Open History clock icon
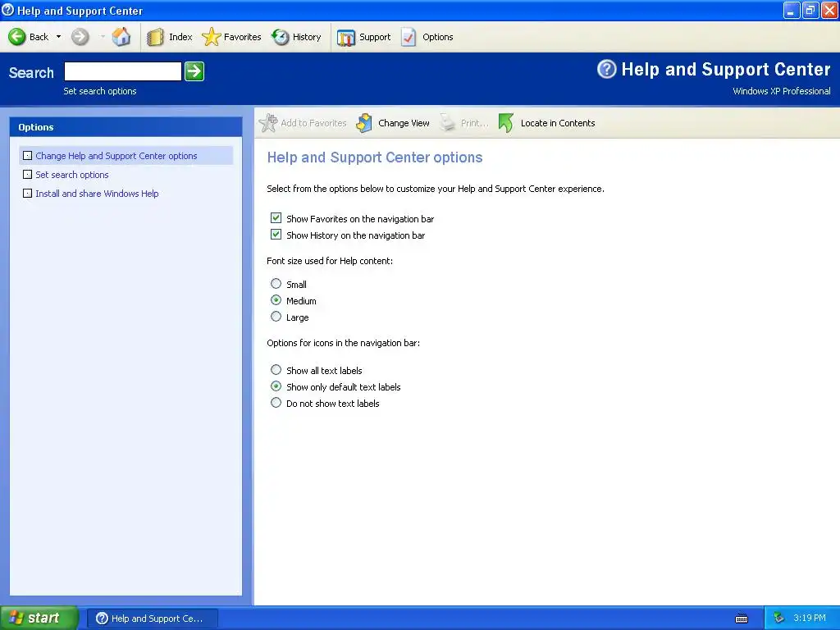The height and width of the screenshot is (630, 840). coord(281,37)
